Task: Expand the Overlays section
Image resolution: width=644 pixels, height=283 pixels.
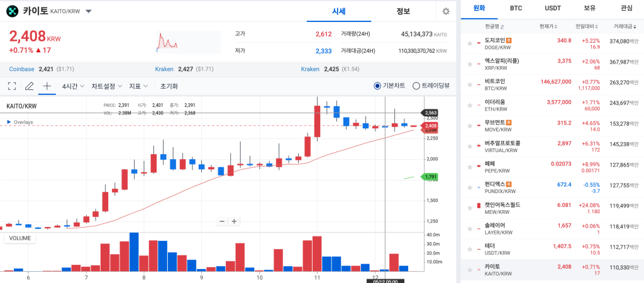Action: tap(21, 122)
